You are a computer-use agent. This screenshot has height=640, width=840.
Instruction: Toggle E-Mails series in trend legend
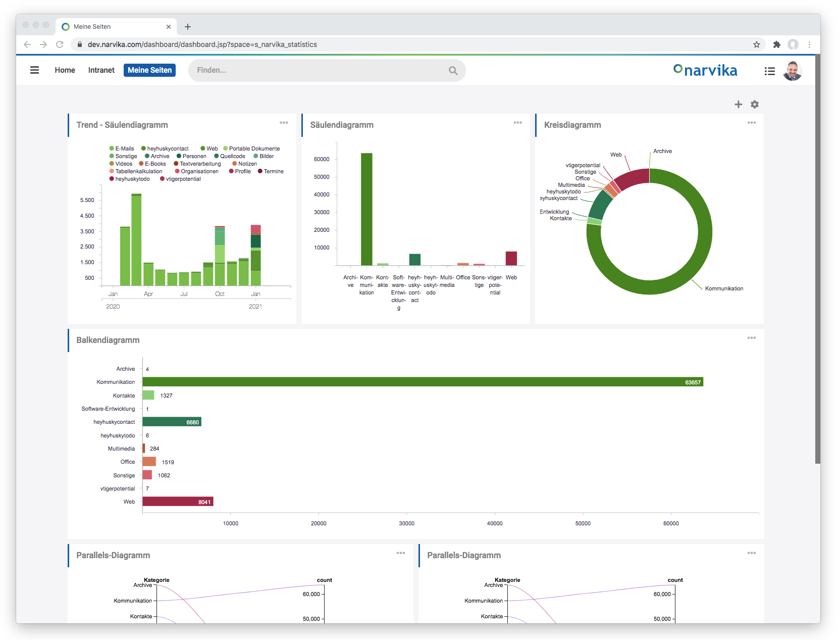pyautogui.click(x=122, y=149)
